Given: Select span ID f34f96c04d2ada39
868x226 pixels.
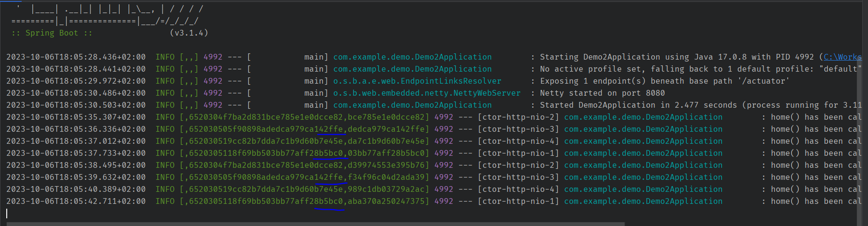Looking at the screenshot, I should coord(386,177).
